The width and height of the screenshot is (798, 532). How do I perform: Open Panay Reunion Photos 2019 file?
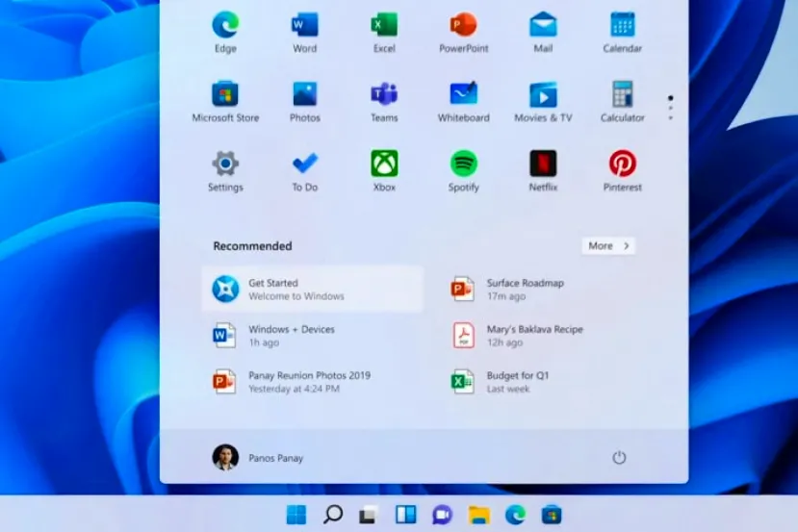pos(313,382)
